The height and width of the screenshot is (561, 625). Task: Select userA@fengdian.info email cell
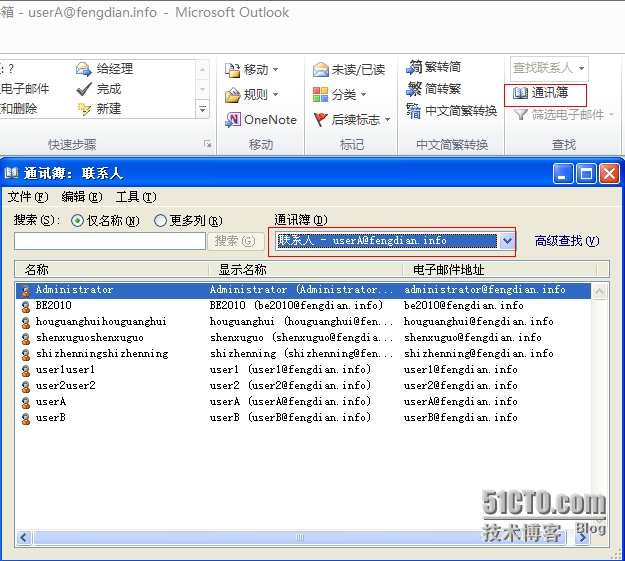[x=460, y=402]
